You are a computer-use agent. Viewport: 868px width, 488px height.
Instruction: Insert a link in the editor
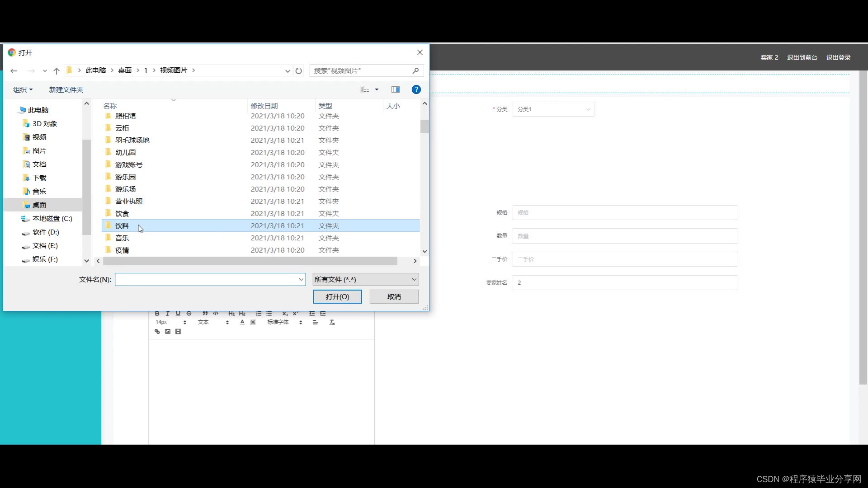157,332
